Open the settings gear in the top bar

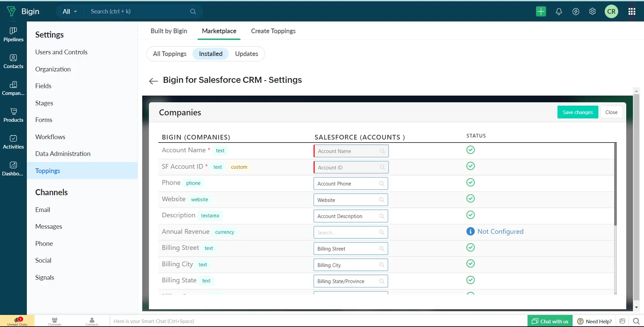[x=592, y=11]
